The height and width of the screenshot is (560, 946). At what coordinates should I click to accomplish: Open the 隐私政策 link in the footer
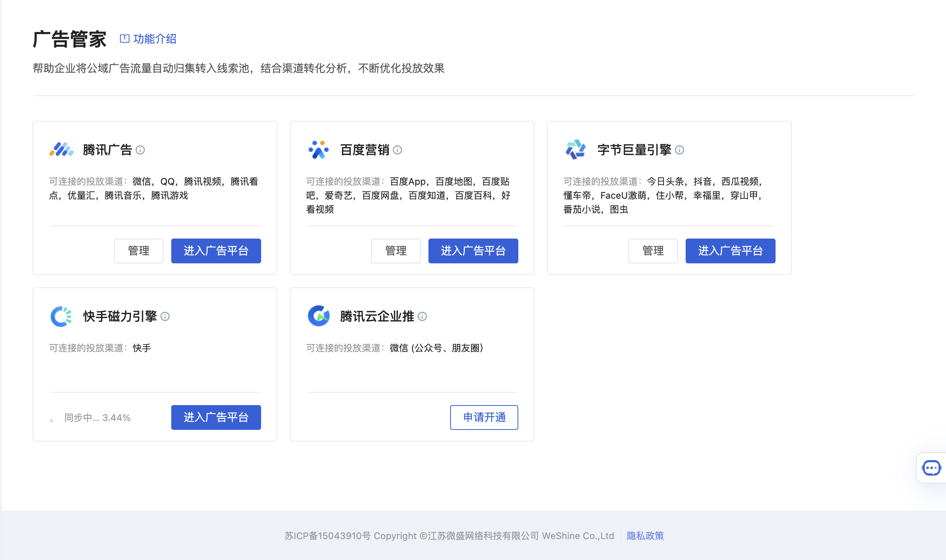click(645, 536)
